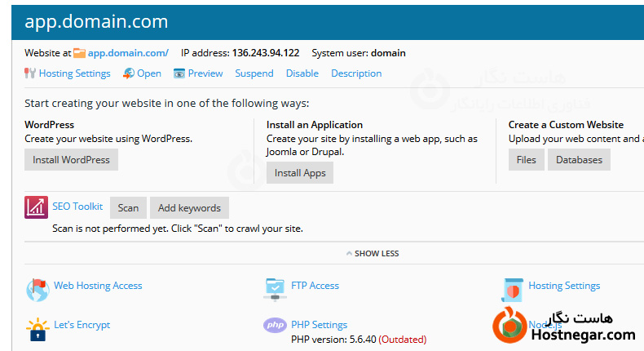Open the Databases button
Screen dimensions: 644x351
pyautogui.click(x=579, y=160)
